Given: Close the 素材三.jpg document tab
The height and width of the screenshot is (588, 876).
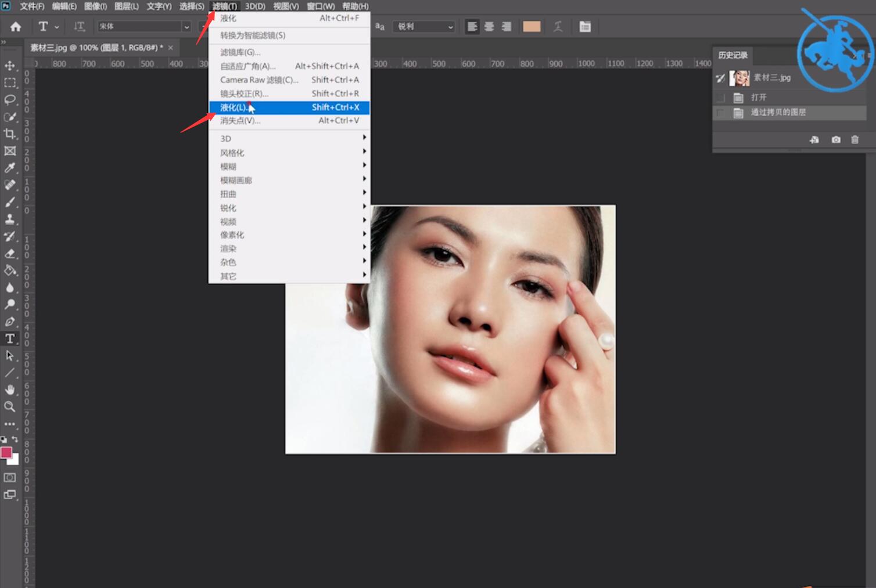Looking at the screenshot, I should tap(171, 48).
